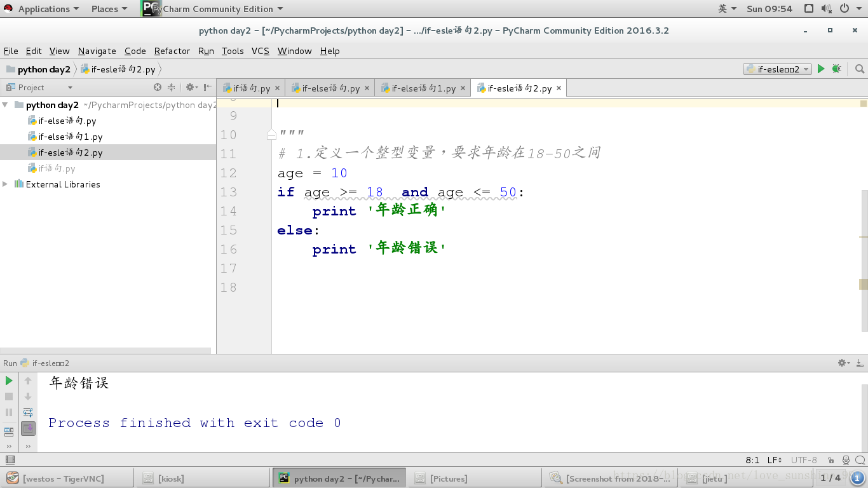Start debugging with the bug icon

point(836,69)
